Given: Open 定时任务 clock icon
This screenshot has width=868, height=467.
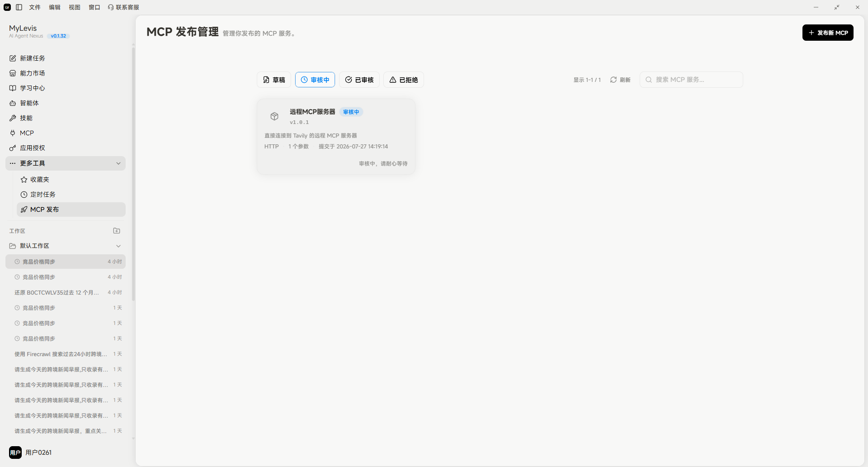Looking at the screenshot, I should pyautogui.click(x=24, y=195).
